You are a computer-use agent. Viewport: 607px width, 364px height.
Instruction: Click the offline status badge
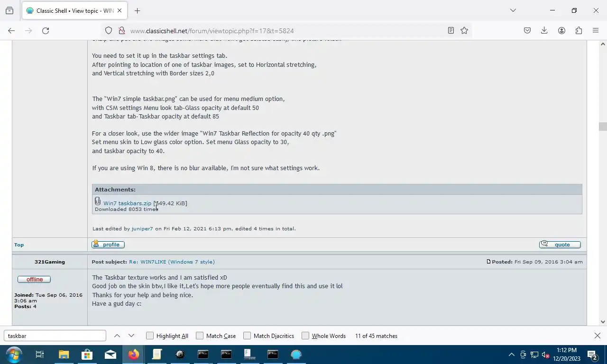coord(34,279)
